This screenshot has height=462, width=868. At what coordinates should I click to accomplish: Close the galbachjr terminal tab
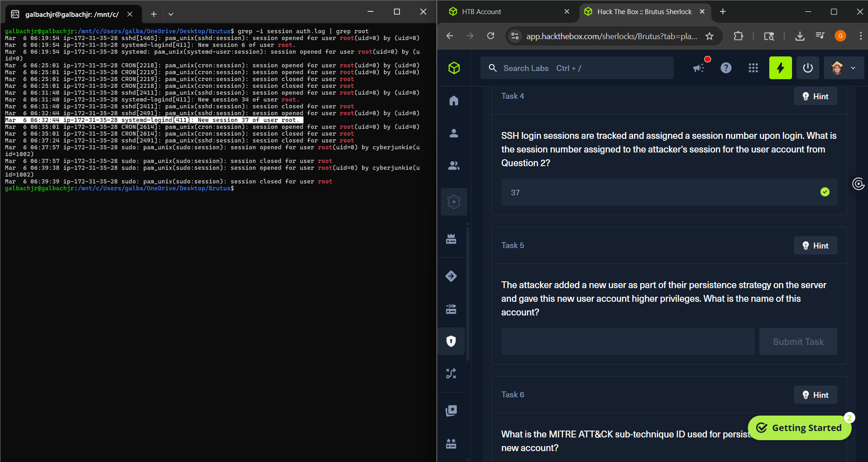(130, 14)
